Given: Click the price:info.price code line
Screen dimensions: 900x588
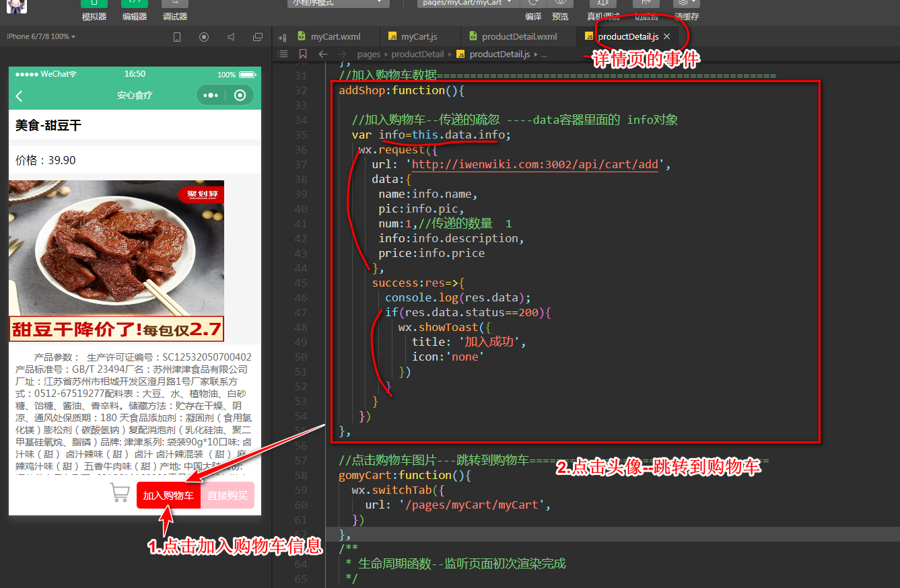Looking at the screenshot, I should point(431,253).
